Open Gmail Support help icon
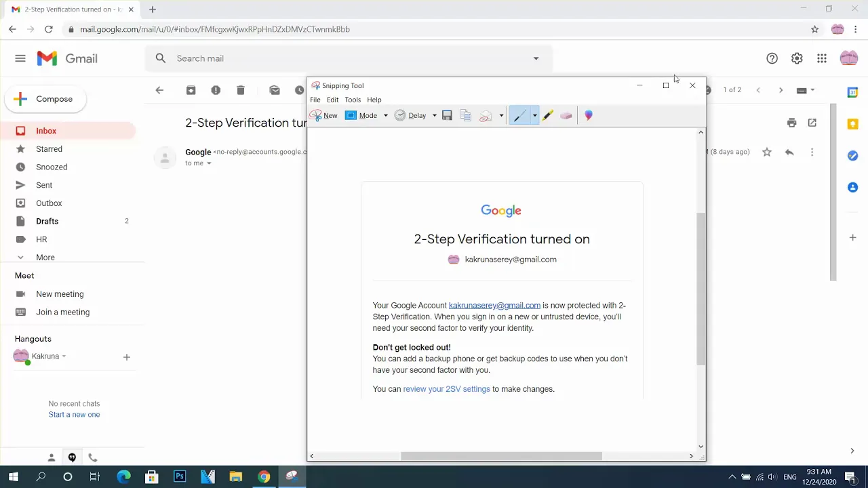The image size is (868, 488). [772, 58]
